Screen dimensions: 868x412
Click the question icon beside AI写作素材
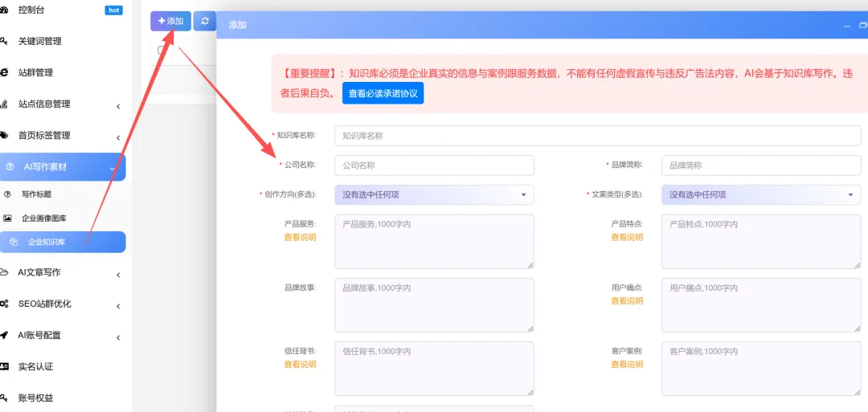click(x=10, y=167)
